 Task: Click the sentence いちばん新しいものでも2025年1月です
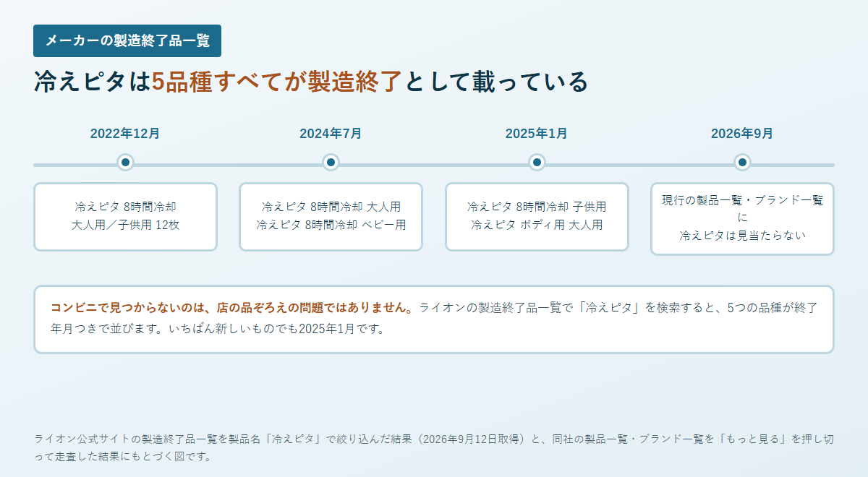(277, 330)
